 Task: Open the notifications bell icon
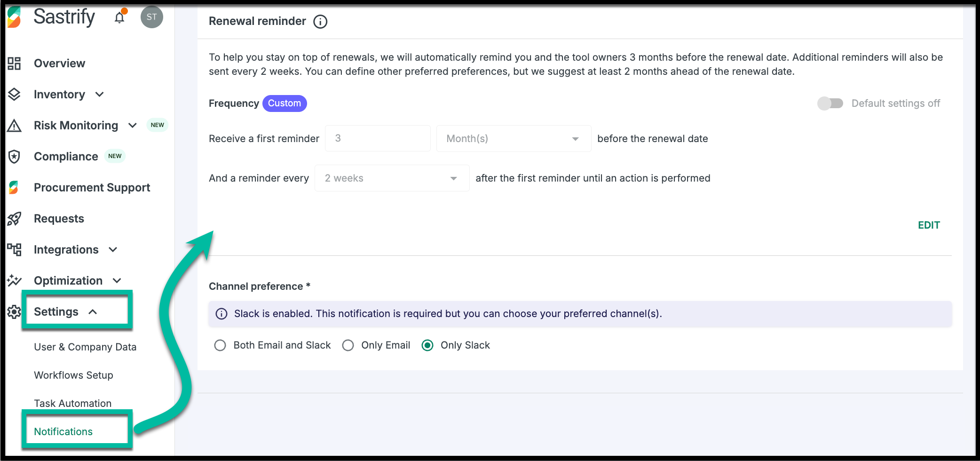(x=119, y=18)
